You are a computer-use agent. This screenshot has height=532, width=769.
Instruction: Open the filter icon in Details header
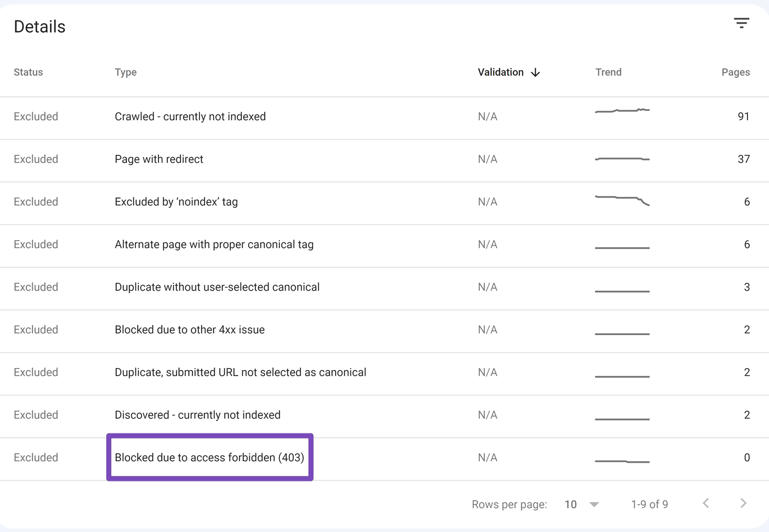tap(741, 23)
